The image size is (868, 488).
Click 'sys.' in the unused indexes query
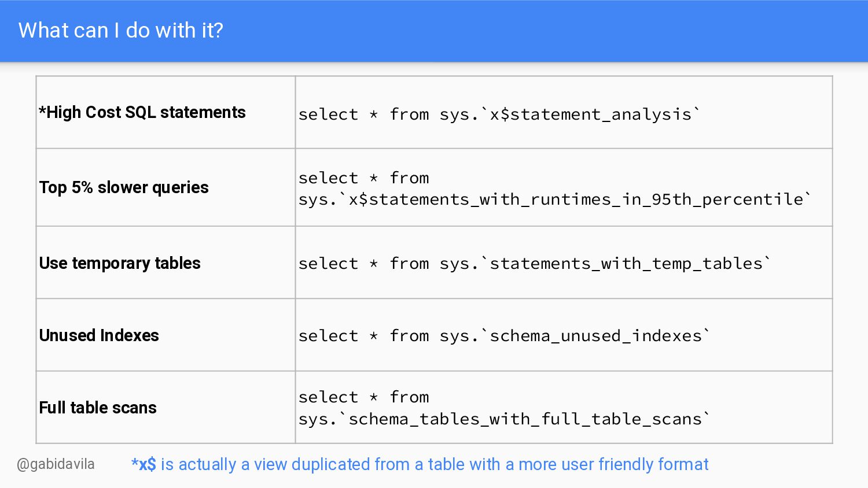coord(459,337)
